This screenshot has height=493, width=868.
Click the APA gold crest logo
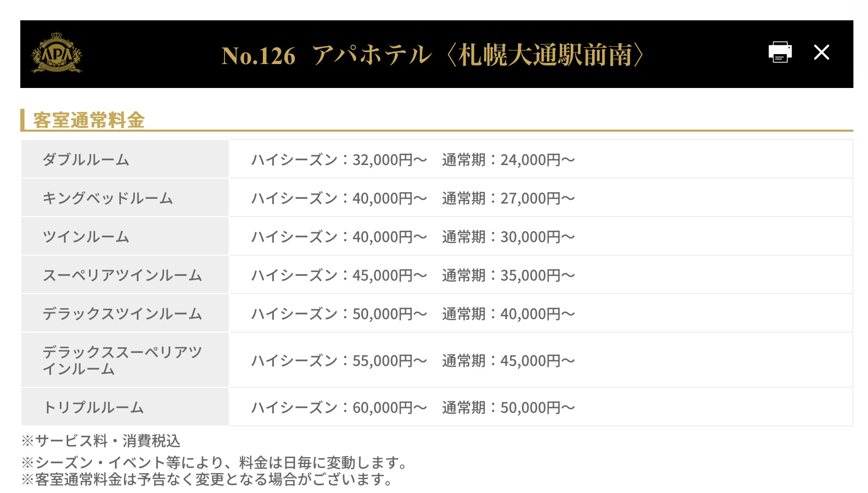coord(57,53)
